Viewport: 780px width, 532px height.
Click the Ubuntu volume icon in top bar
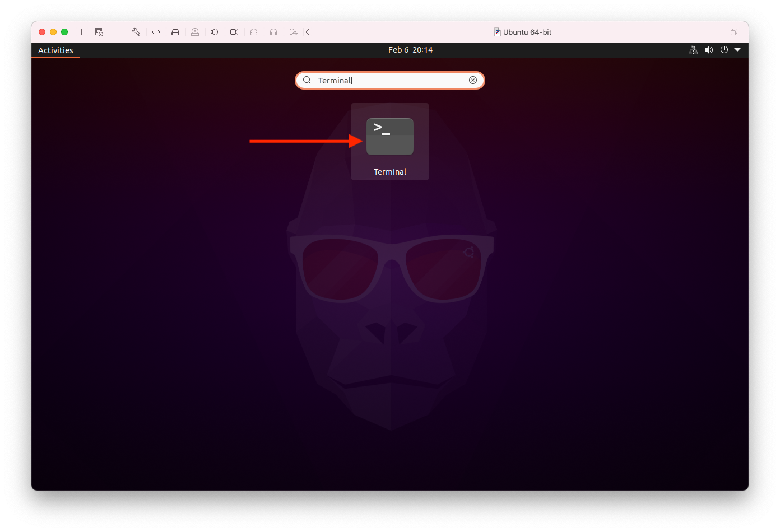[x=709, y=50]
